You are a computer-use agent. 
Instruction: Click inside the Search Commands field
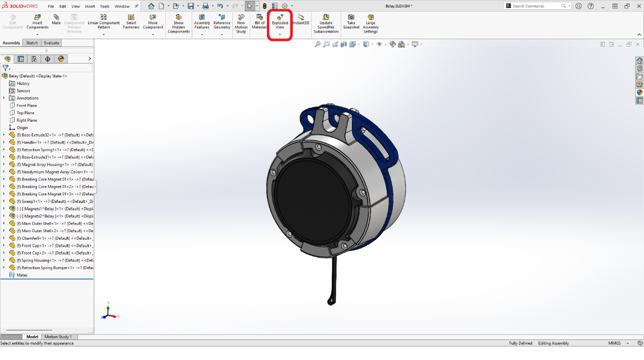[x=532, y=6]
